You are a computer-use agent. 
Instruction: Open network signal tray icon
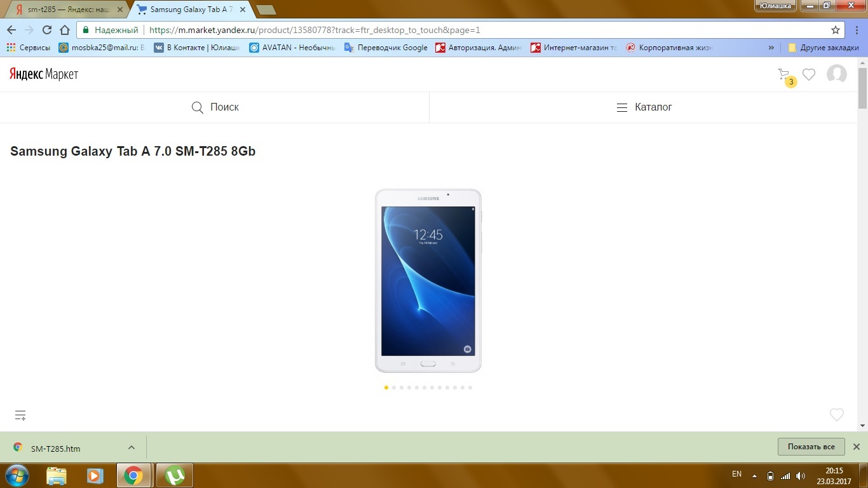point(785,475)
